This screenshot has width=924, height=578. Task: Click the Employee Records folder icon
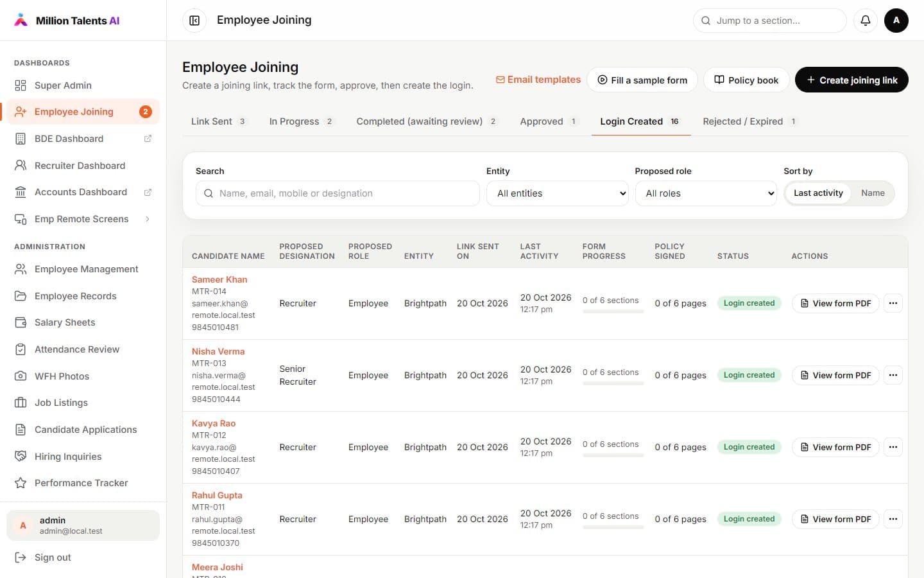(21, 296)
